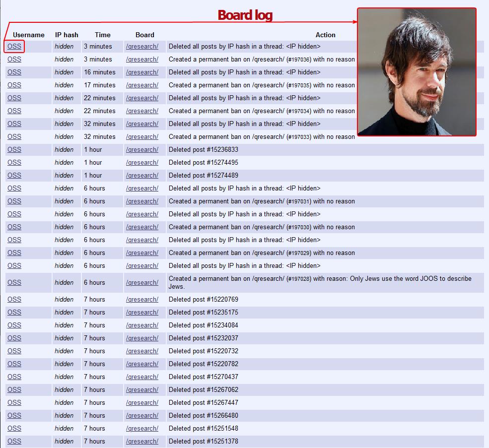This screenshot has height=448, width=489.
Task: Click OSS username beside Deleted post #15267062
Action: coord(14,389)
